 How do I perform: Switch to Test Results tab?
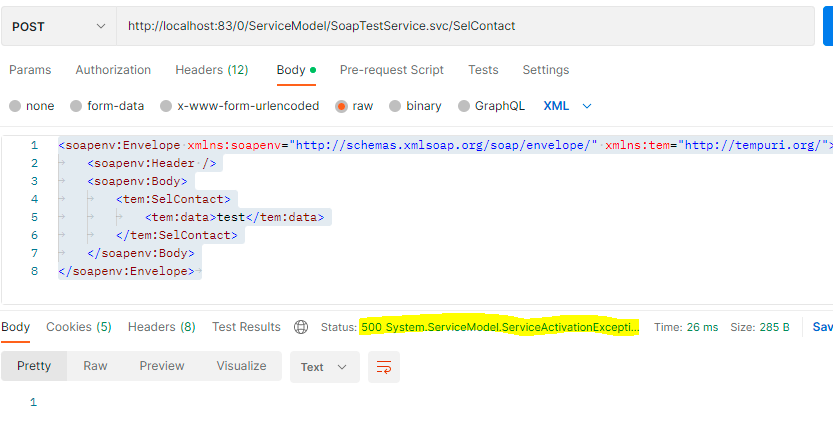[246, 327]
